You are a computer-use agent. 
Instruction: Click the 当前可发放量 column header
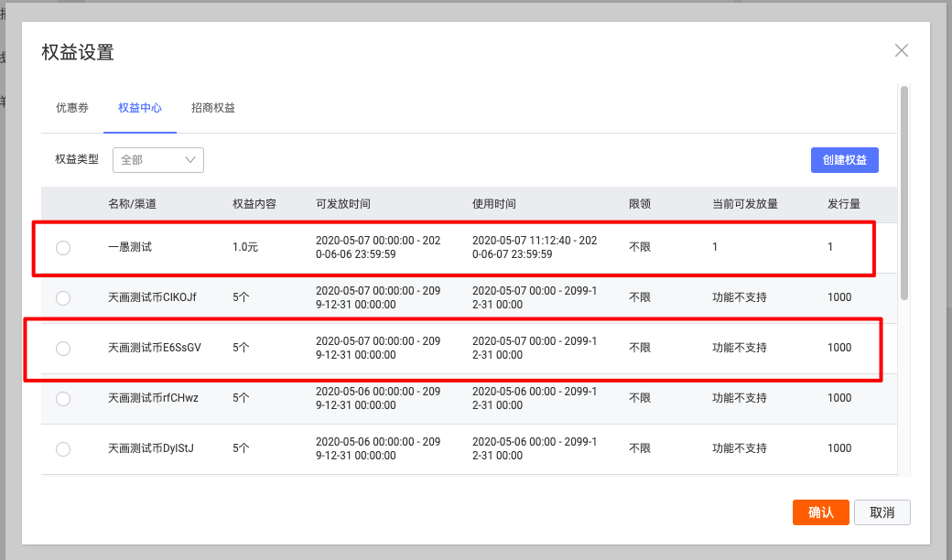[x=744, y=204]
